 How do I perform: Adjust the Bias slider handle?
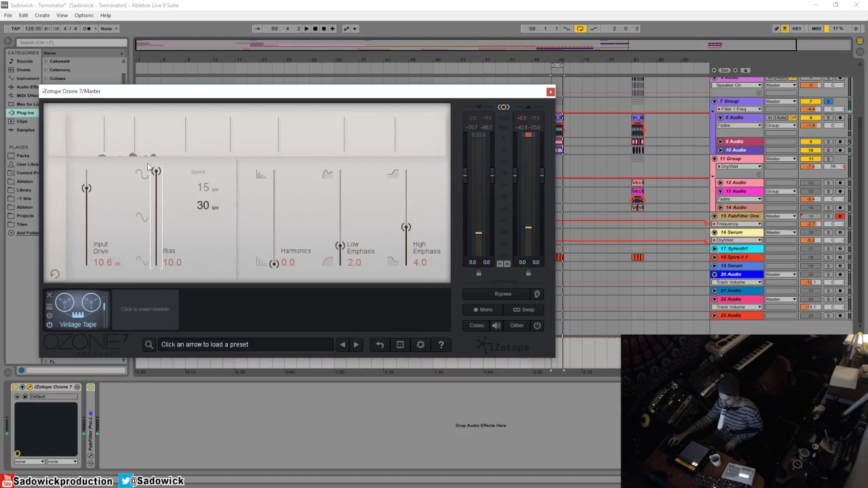(x=157, y=171)
